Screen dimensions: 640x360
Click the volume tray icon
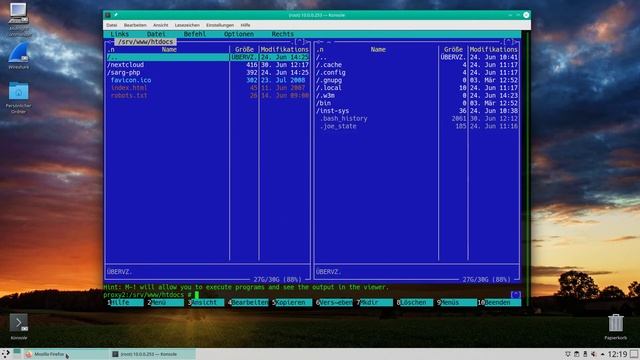594,354
